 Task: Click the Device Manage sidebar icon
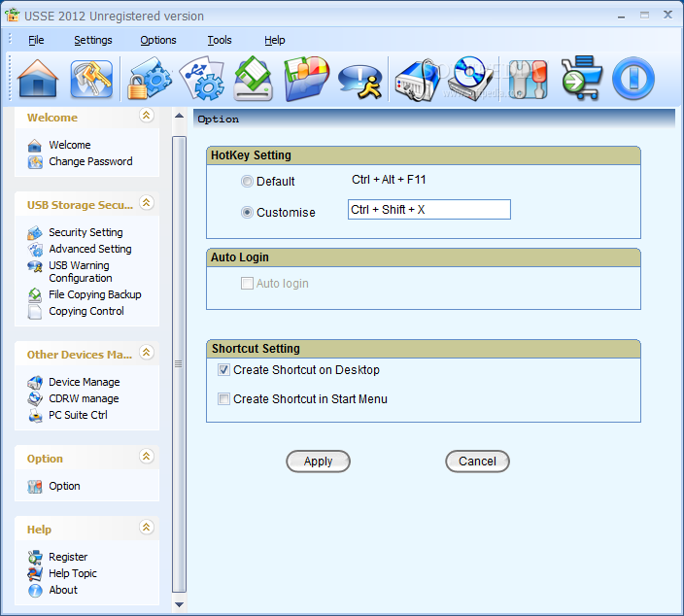[x=35, y=383]
